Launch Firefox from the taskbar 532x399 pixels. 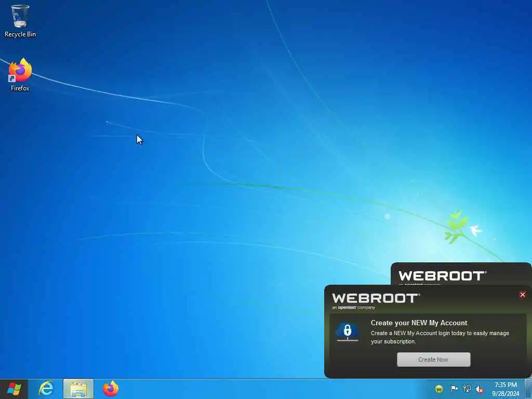click(x=111, y=389)
